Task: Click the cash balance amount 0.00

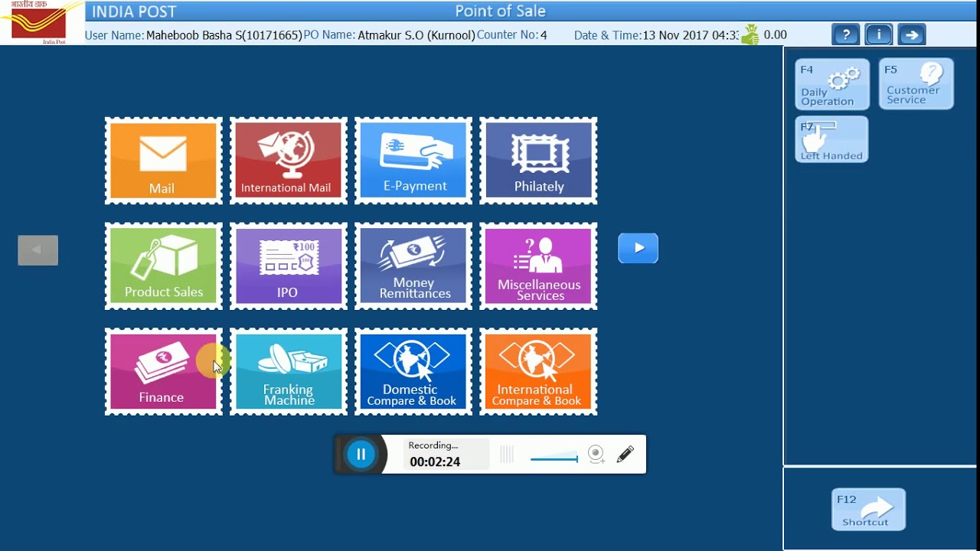Action: coord(776,34)
